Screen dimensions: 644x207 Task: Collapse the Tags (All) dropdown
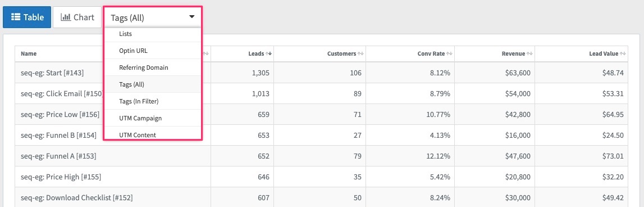tap(152, 17)
